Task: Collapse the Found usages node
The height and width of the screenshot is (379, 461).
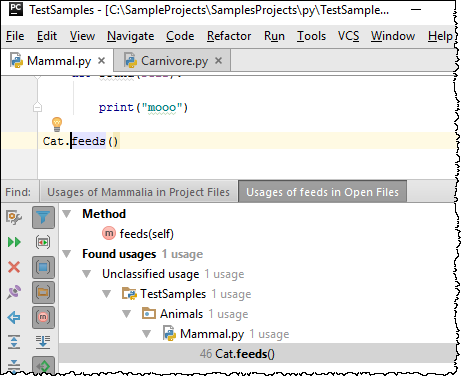Action: click(67, 254)
